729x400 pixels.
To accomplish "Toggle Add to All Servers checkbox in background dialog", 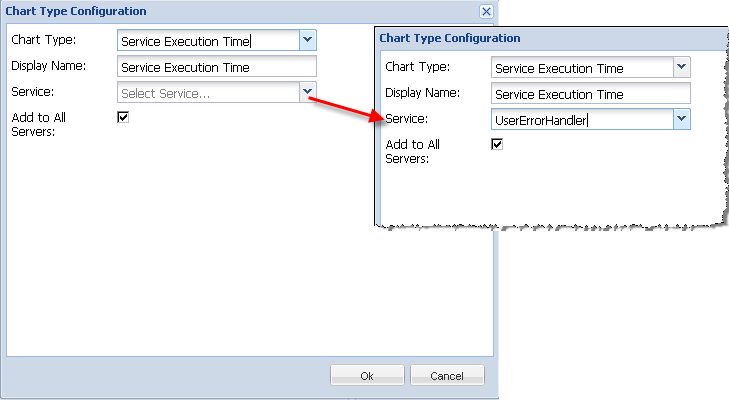I will [123, 117].
